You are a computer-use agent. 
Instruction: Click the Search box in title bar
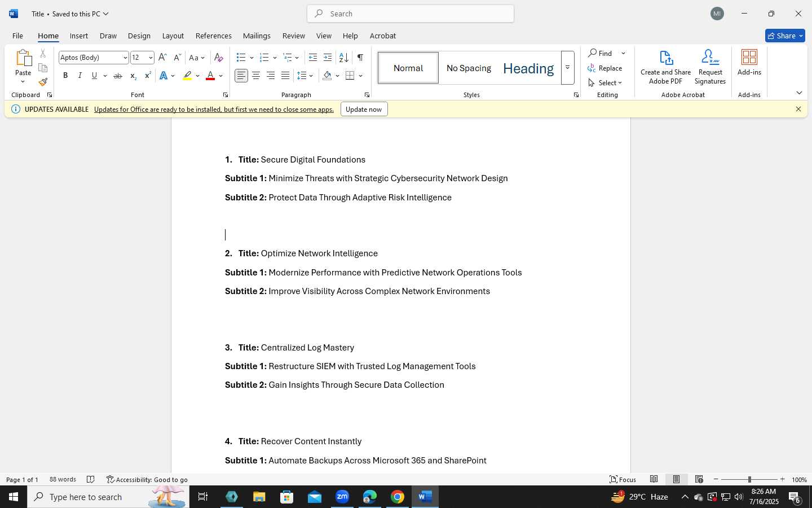(411, 14)
